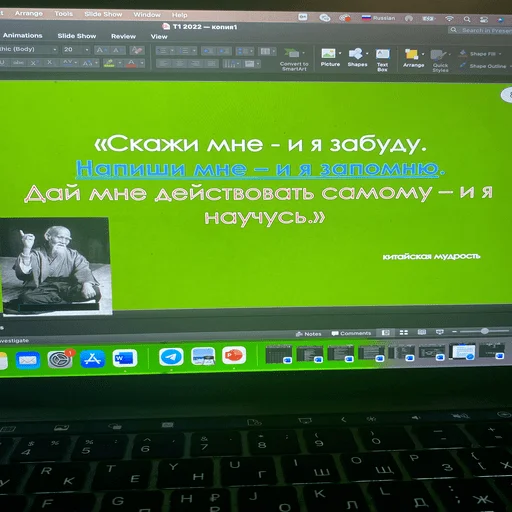Increase list indent level
The width and height of the screenshot is (512, 512).
pyautogui.click(x=224, y=51)
